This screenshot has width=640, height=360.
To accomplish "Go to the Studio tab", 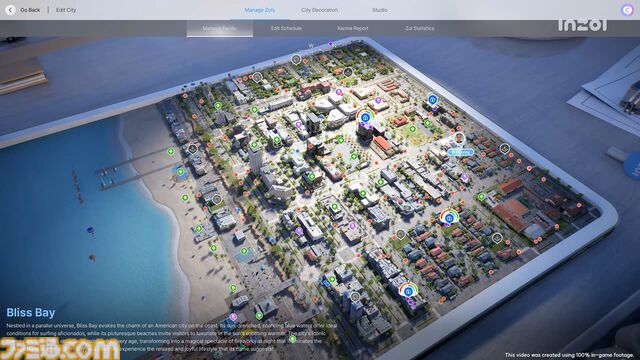I will 380,10.
